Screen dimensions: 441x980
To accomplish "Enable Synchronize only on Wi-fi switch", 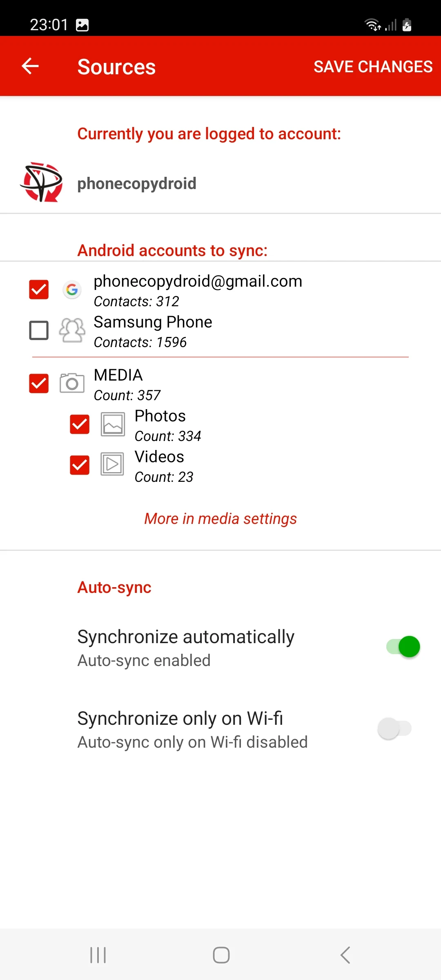I will click(394, 728).
